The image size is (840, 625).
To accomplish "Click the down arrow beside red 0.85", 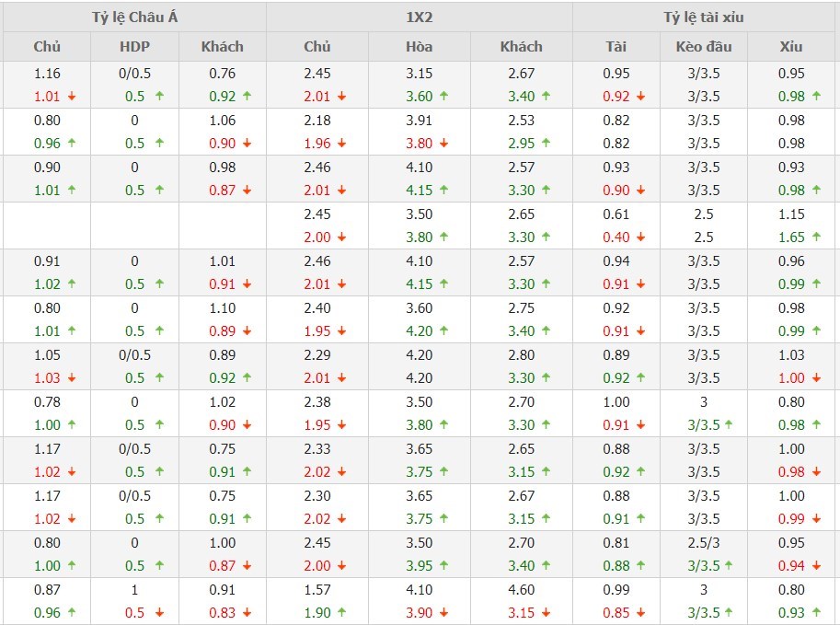I will click(x=640, y=614).
